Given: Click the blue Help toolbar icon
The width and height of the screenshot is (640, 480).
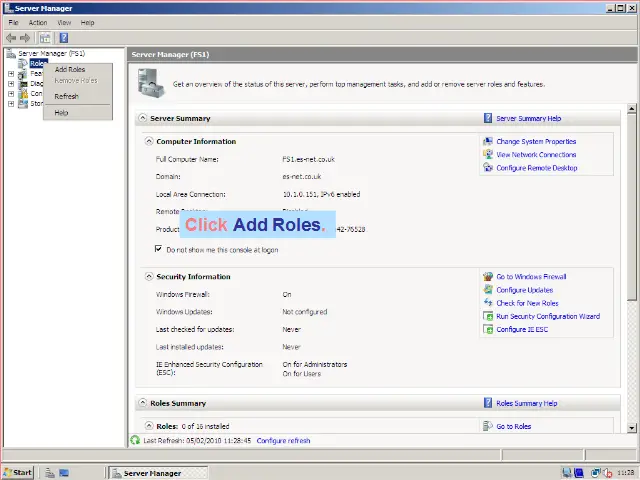Looking at the screenshot, I should pyautogui.click(x=64, y=38).
